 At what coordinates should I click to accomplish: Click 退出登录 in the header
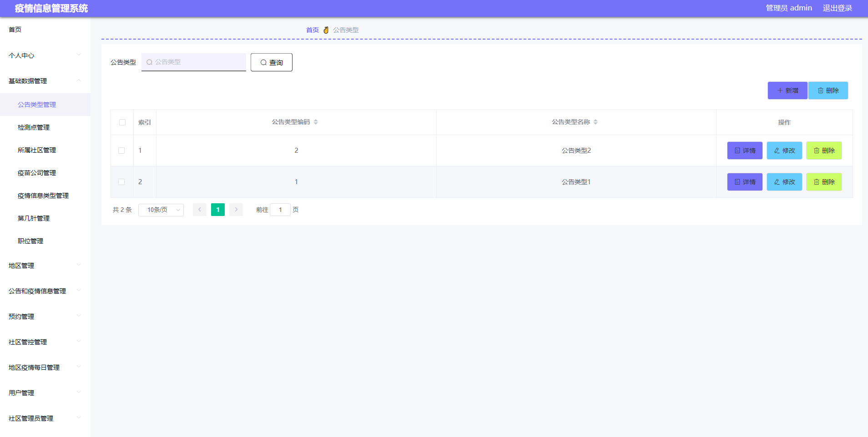pyautogui.click(x=838, y=8)
